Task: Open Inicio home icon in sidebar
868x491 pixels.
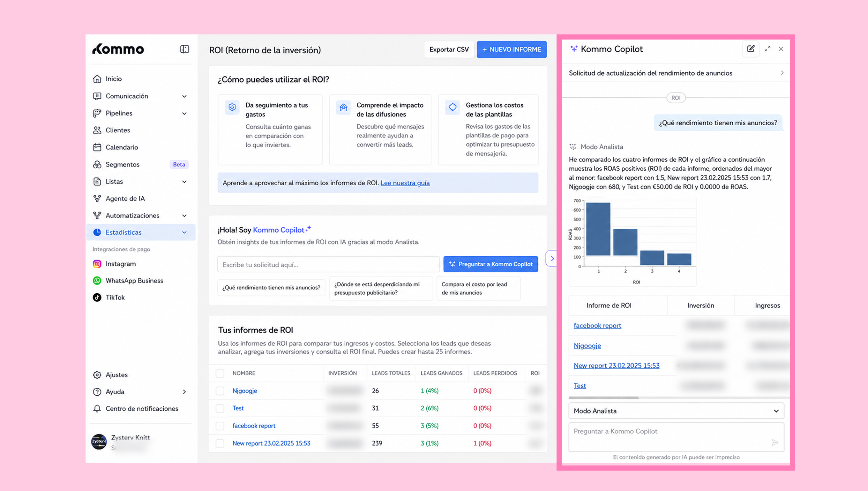Action: point(97,78)
